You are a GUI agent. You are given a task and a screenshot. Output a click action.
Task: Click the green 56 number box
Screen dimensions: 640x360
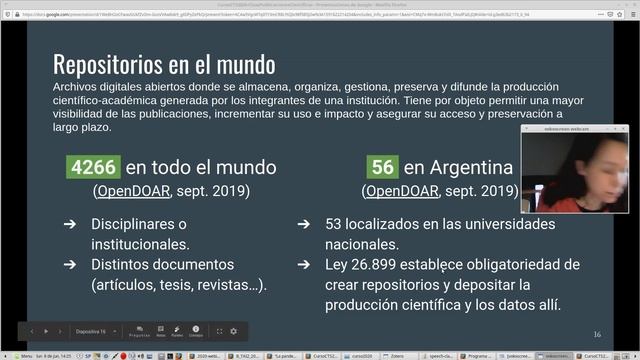pyautogui.click(x=382, y=167)
